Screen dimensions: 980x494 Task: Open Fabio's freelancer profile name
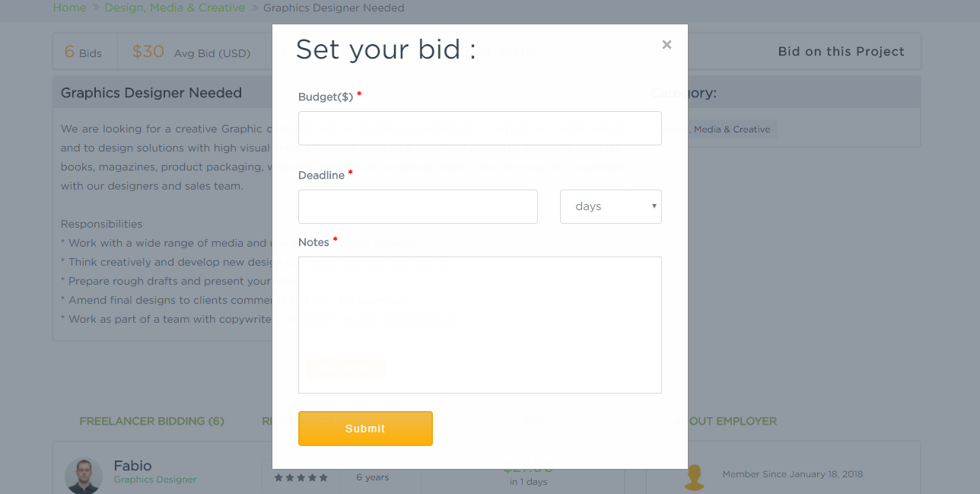tap(132, 465)
